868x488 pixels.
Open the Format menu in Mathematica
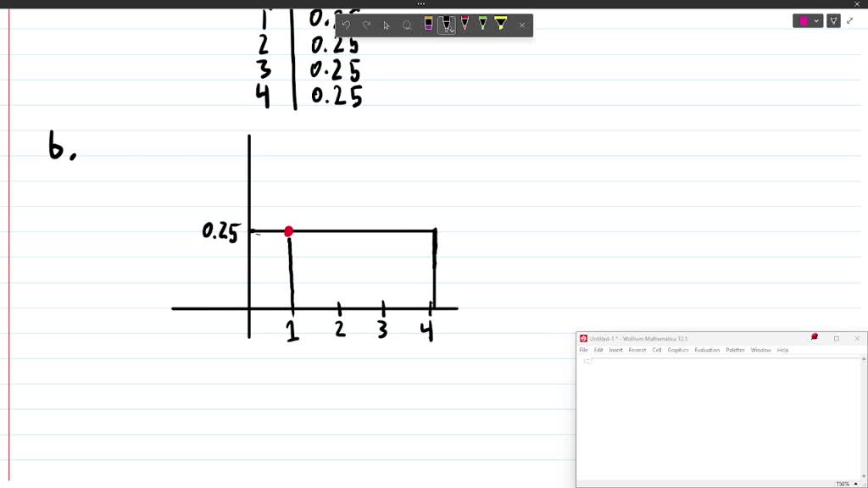(x=637, y=350)
